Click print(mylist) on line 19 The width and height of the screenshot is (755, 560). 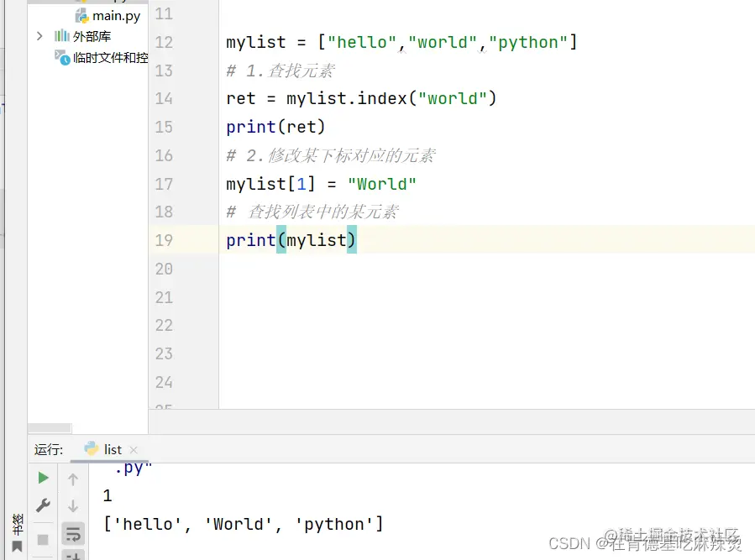tap(291, 240)
